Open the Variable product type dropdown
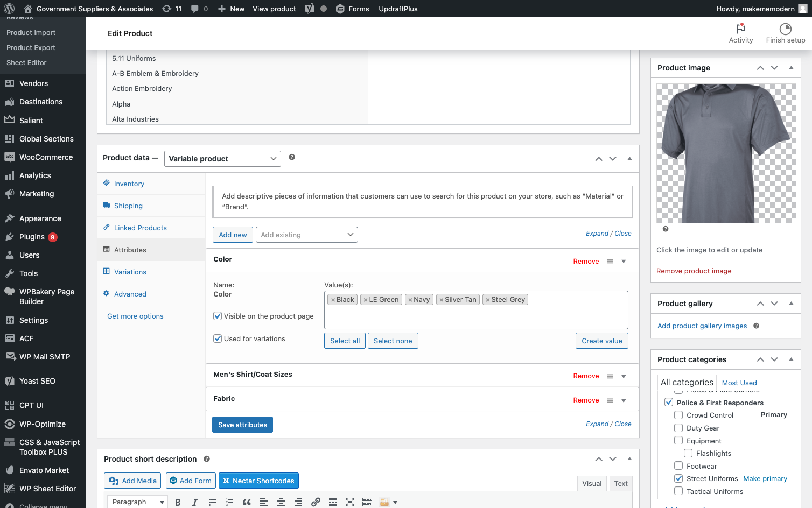Viewport: 812px width, 508px height. click(x=222, y=159)
